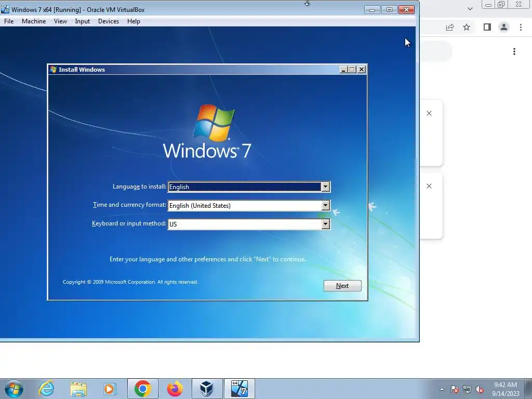The height and width of the screenshot is (399, 532).
Task: Show hidden system tray icons
Action: 442,389
